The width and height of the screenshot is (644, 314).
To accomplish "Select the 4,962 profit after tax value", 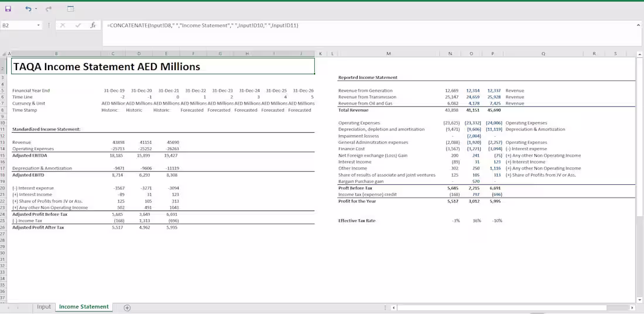I will 145,227.
